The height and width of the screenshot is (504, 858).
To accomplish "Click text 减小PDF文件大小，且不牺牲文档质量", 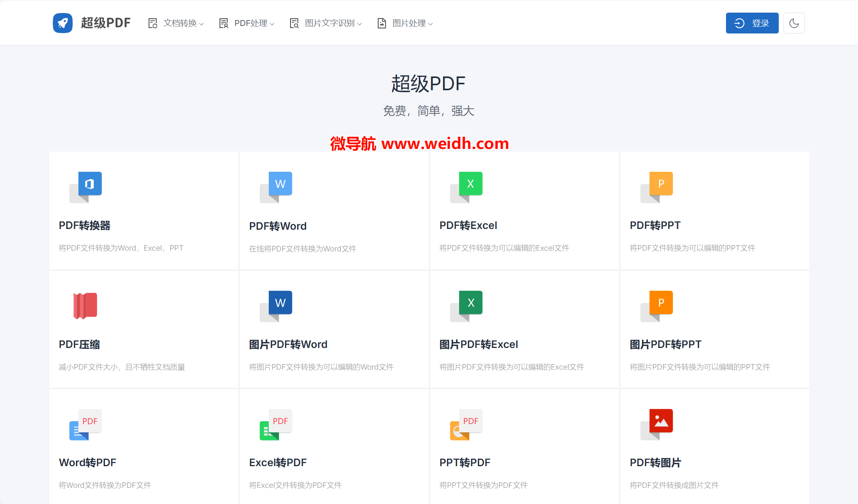I will (x=122, y=367).
